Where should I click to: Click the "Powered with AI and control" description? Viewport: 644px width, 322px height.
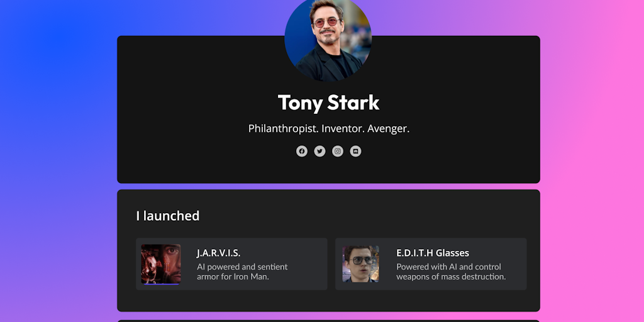[x=448, y=267]
